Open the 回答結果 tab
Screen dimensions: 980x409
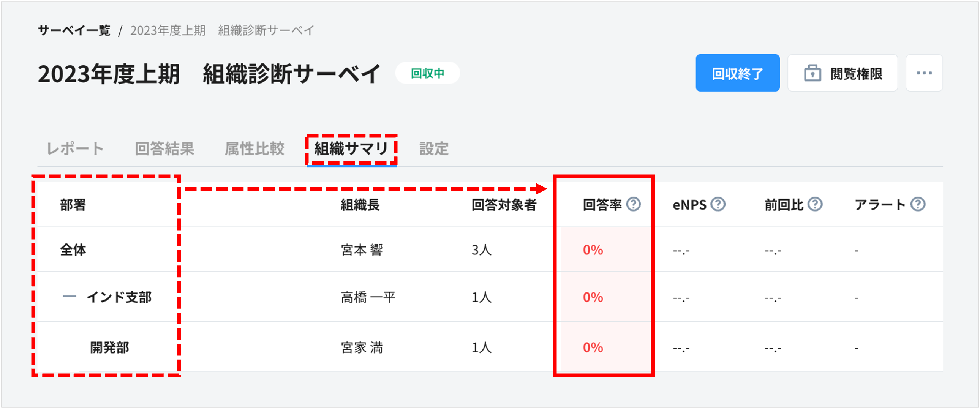pyautogui.click(x=165, y=149)
